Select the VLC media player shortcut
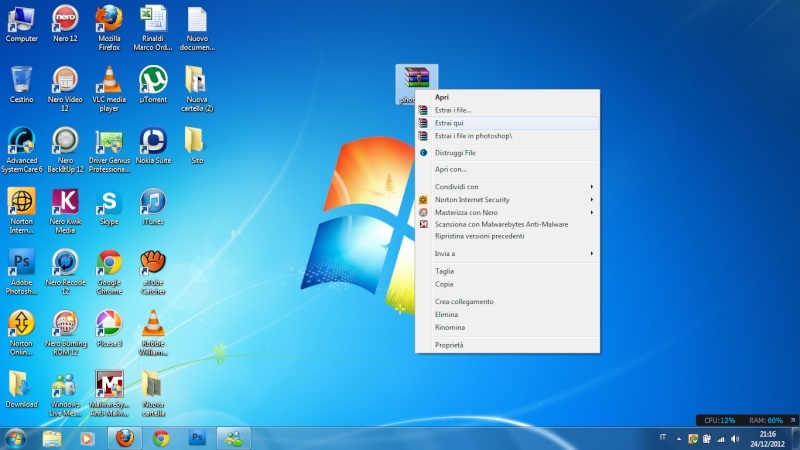 [109, 89]
